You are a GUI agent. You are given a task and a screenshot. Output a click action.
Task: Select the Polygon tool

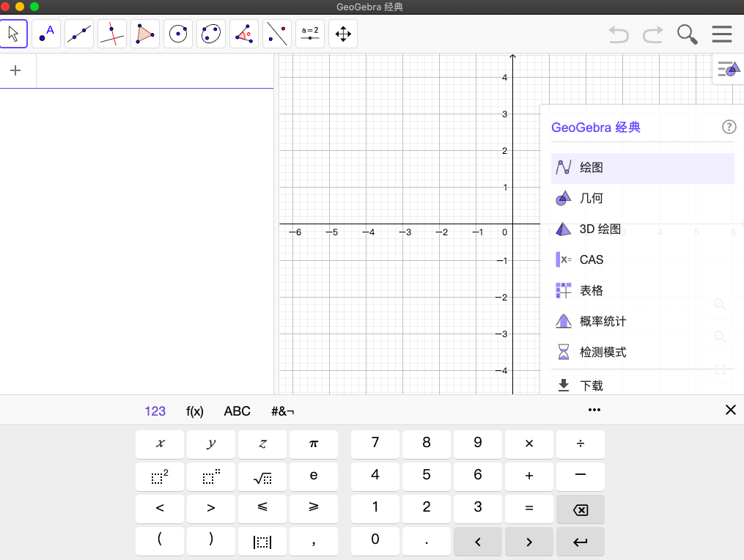click(x=144, y=34)
